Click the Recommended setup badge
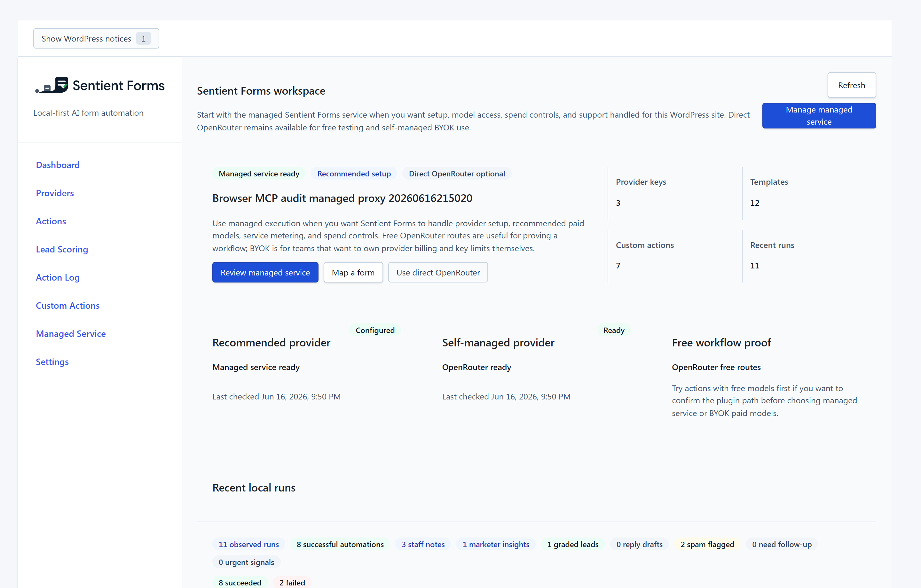 click(x=354, y=174)
